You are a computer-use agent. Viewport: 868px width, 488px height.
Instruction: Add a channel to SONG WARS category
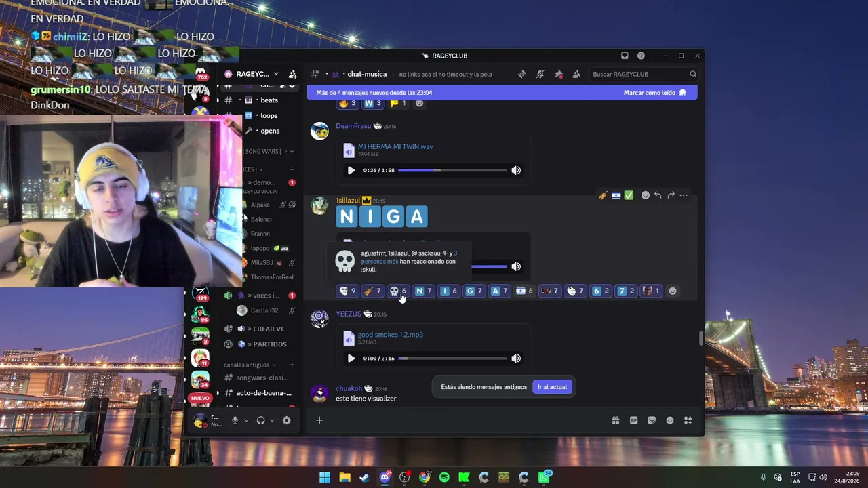pos(292,151)
